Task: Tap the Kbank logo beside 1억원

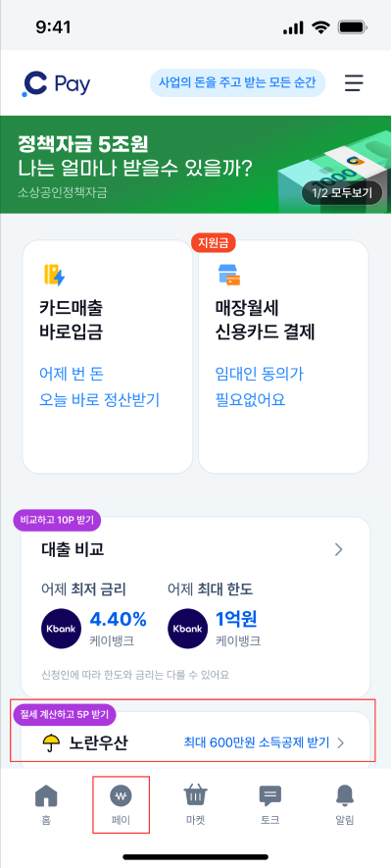Action: point(187,629)
